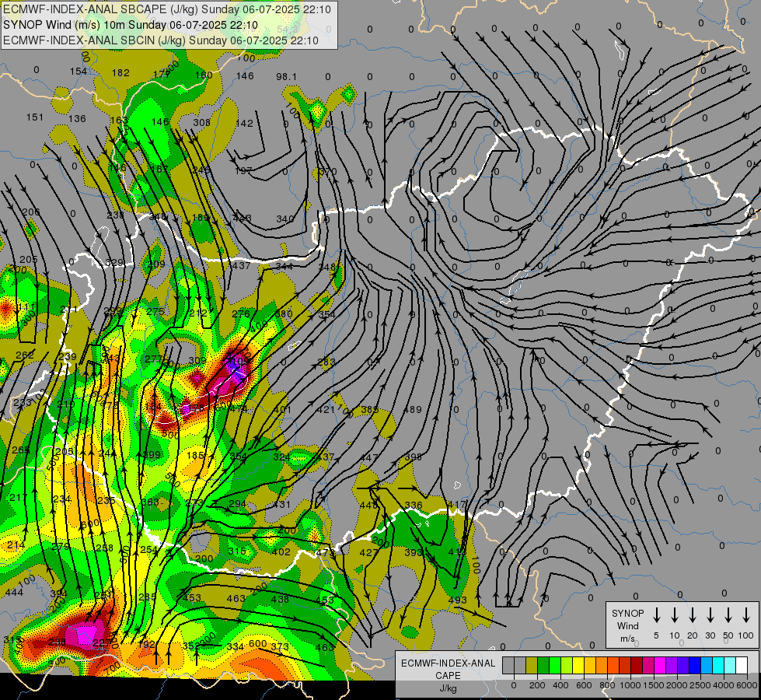The image size is (761, 700).
Task: Click the 2500 tick label in CAPE legend
Action: (700, 685)
